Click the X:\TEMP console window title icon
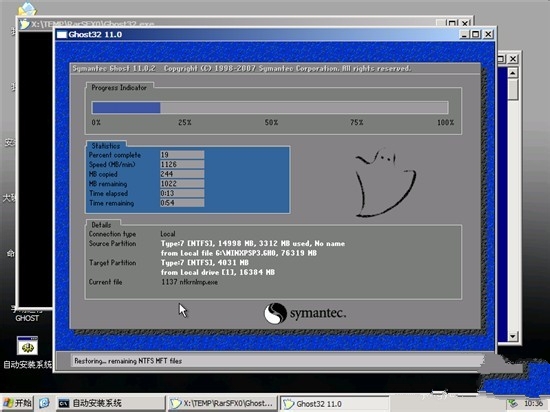 [24, 24]
